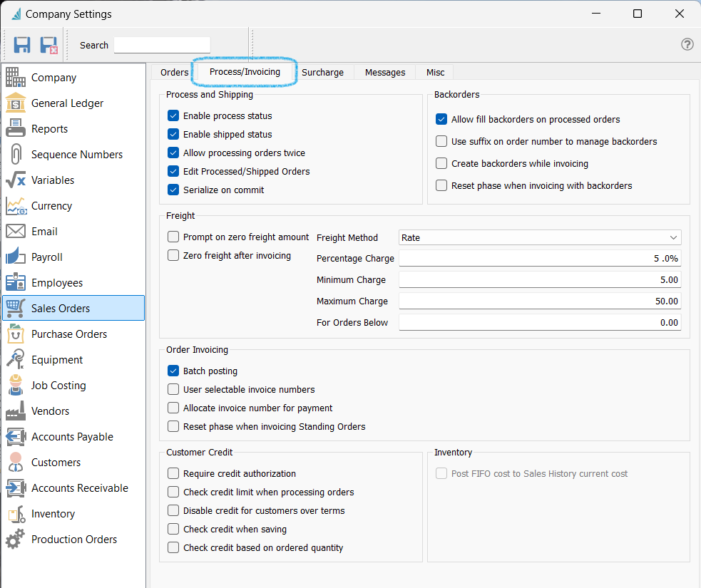Select the Payroll icon
The height and width of the screenshot is (588, 701).
[16, 257]
